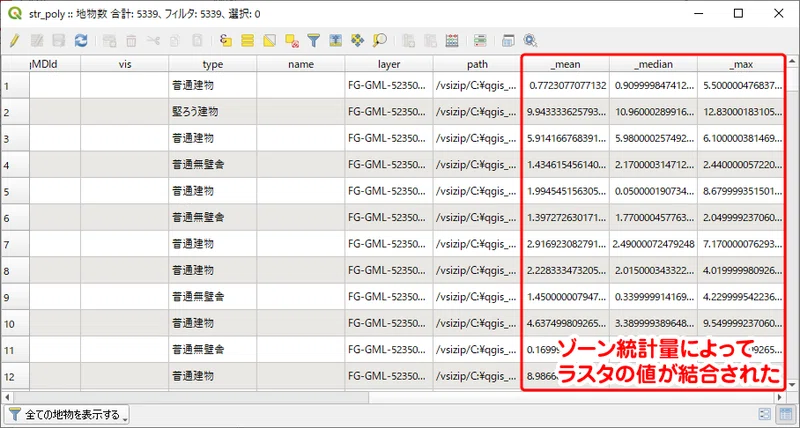Screen dimensions: 800x428
Task: Sort by the type column header
Action: [x=213, y=64]
